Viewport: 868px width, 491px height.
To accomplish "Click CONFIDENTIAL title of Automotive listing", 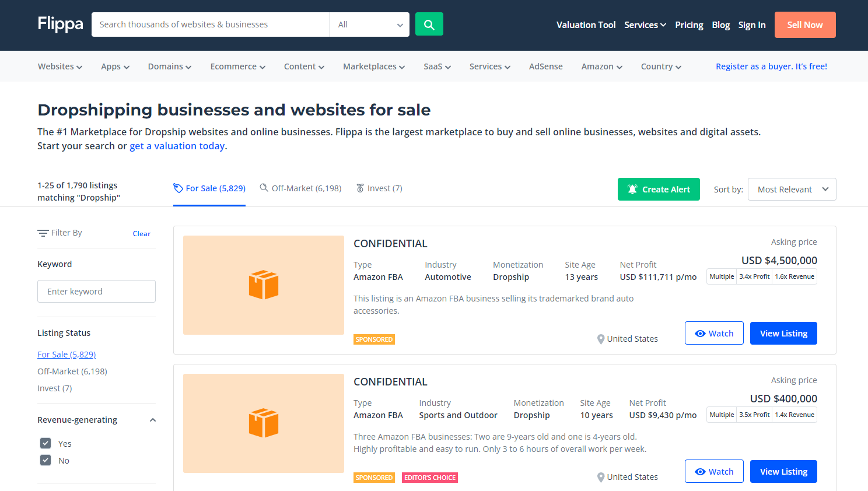I will pos(390,244).
